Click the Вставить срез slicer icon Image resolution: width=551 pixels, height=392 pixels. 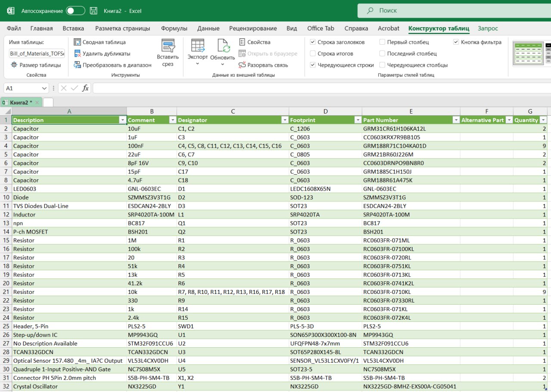[168, 46]
